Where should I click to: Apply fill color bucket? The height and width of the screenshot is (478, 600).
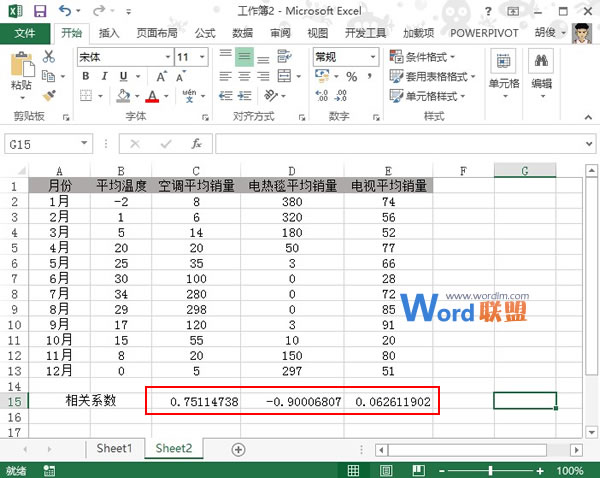[x=123, y=96]
